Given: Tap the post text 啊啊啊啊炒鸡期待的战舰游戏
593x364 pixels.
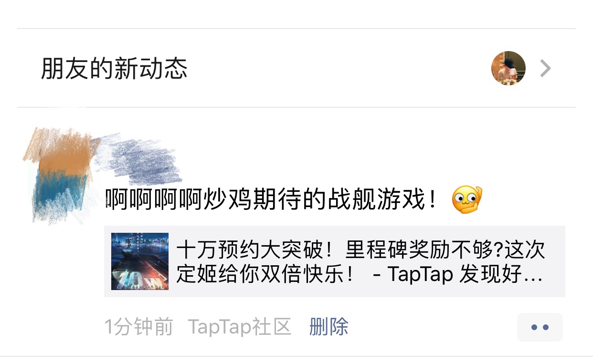Looking at the screenshot, I should click(x=271, y=200).
